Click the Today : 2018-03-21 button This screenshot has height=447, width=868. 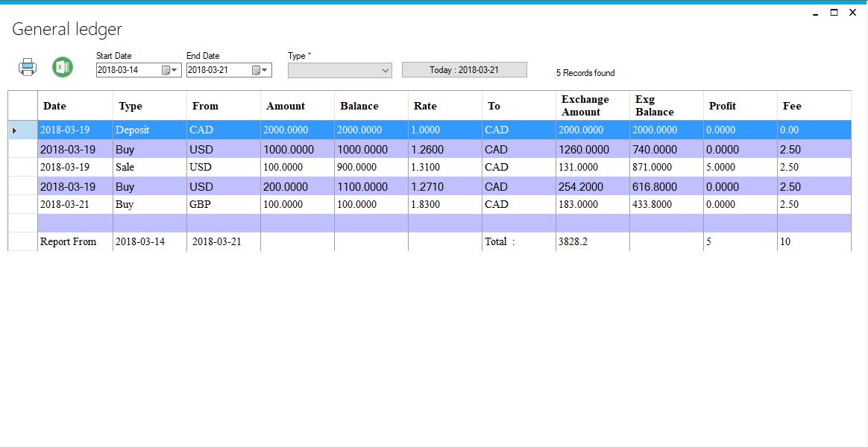464,69
